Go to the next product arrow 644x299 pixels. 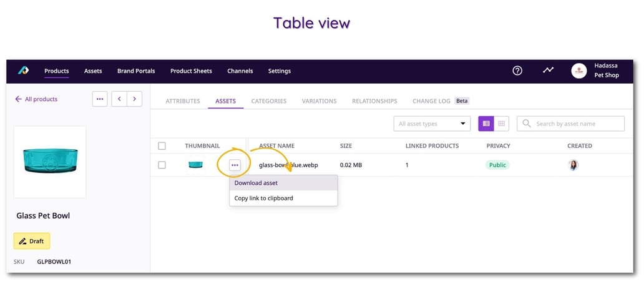(x=134, y=99)
